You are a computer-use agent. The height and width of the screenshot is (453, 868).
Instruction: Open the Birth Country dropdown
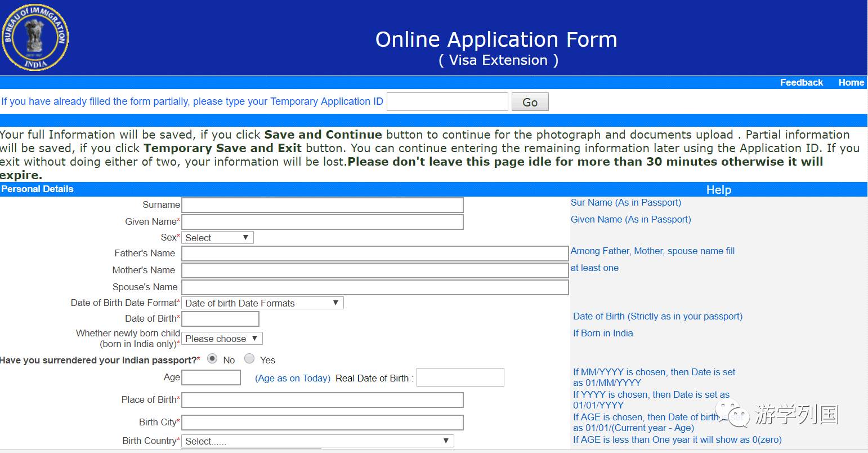coord(317,441)
